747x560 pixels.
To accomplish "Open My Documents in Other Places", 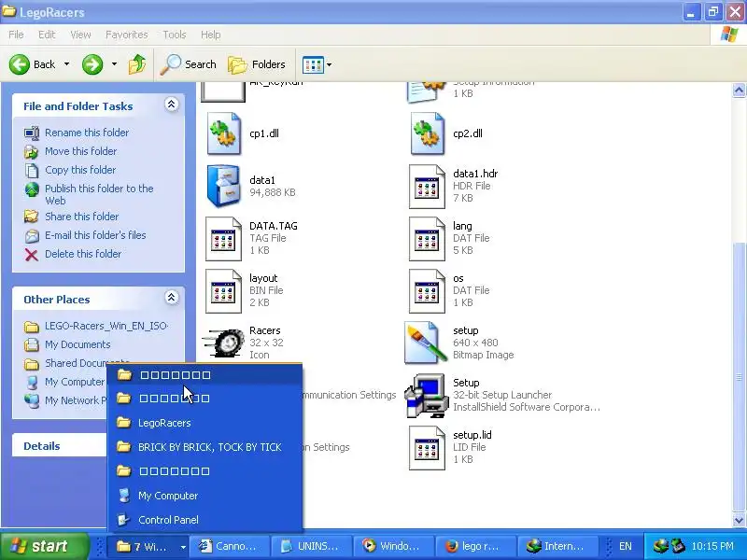I will [x=78, y=344].
